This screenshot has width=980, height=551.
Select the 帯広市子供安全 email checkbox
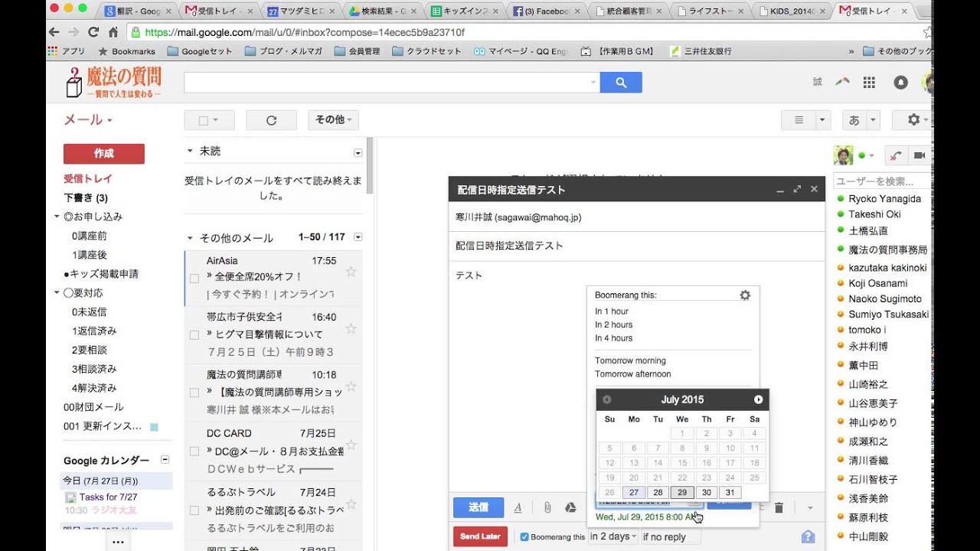[194, 334]
